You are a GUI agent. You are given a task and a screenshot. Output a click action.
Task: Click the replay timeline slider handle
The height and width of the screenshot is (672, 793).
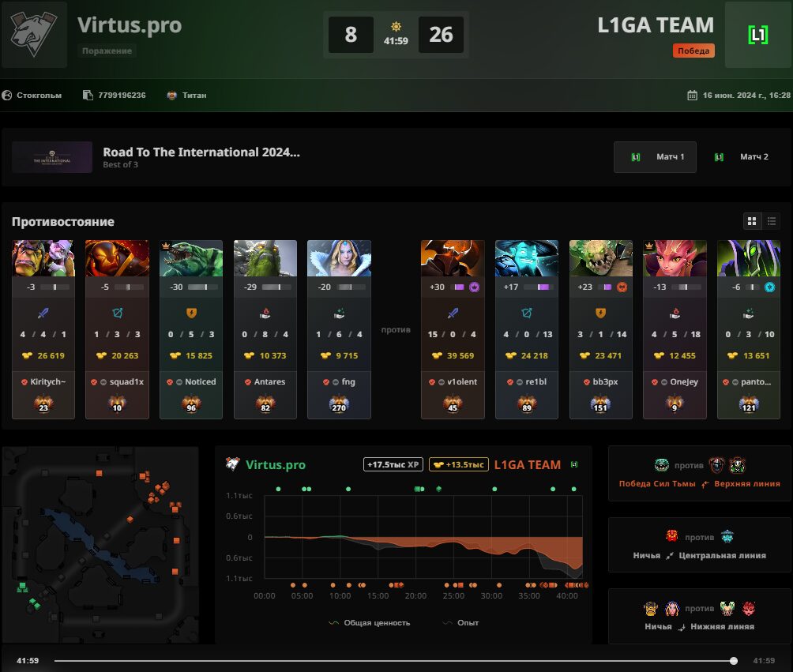[733, 660]
